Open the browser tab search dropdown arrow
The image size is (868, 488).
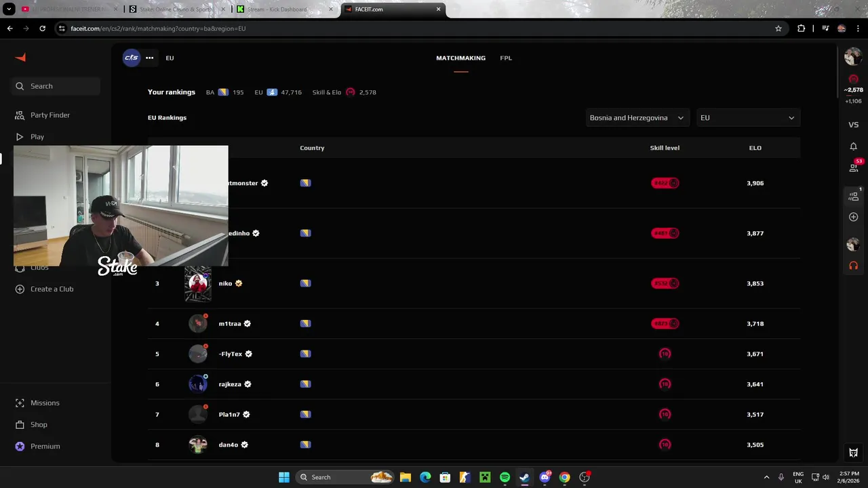(x=9, y=9)
